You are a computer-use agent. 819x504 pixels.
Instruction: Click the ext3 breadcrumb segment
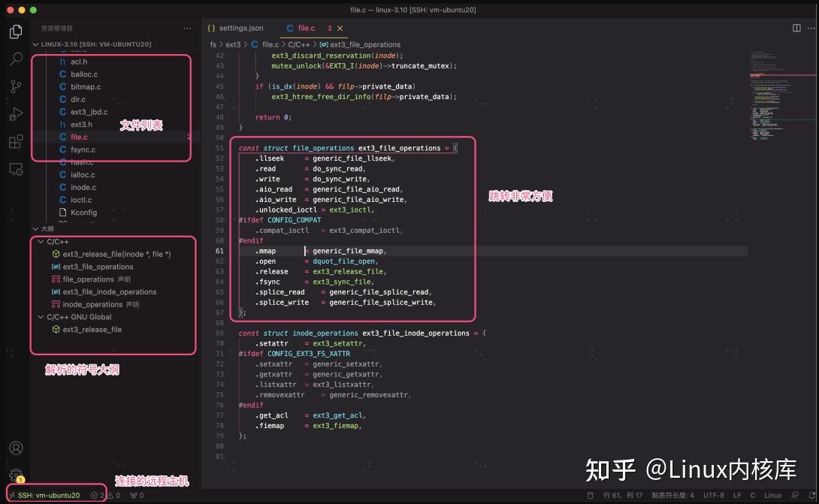click(x=233, y=44)
